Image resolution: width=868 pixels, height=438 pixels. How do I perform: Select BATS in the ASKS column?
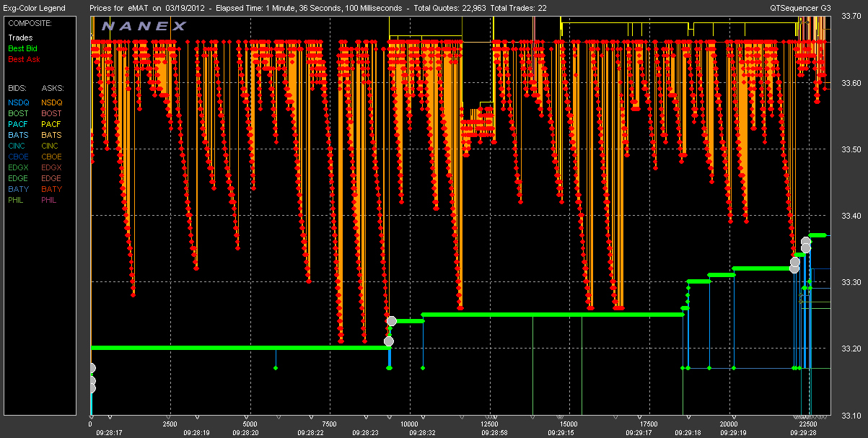point(52,135)
